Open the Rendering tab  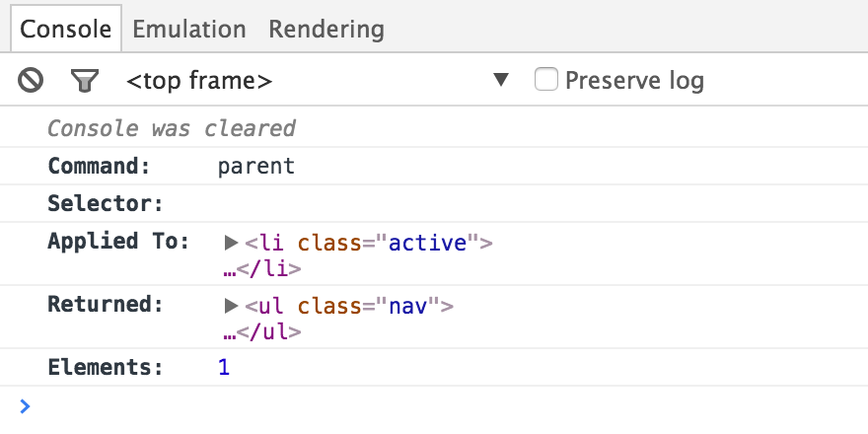tap(326, 29)
